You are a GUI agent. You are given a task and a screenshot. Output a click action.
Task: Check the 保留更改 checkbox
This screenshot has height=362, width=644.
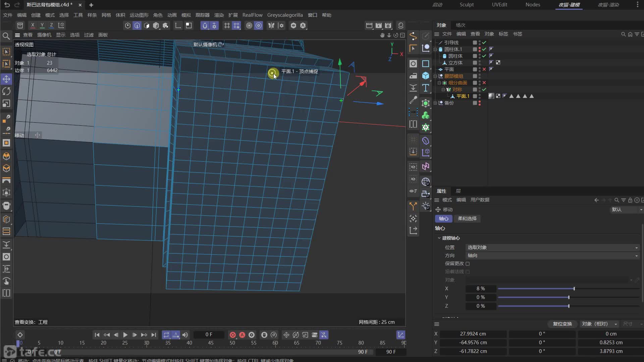click(x=468, y=264)
